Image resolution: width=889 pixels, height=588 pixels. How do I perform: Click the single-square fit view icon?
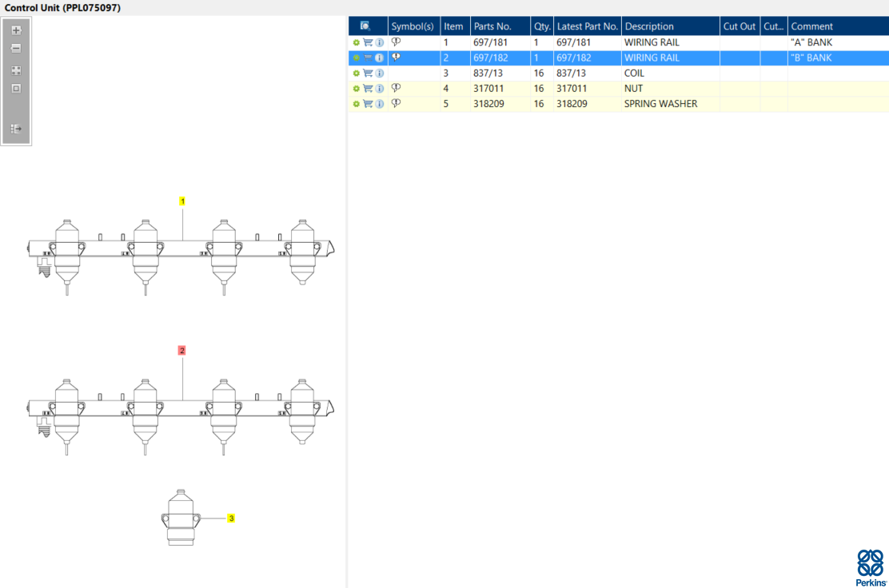(x=16, y=89)
